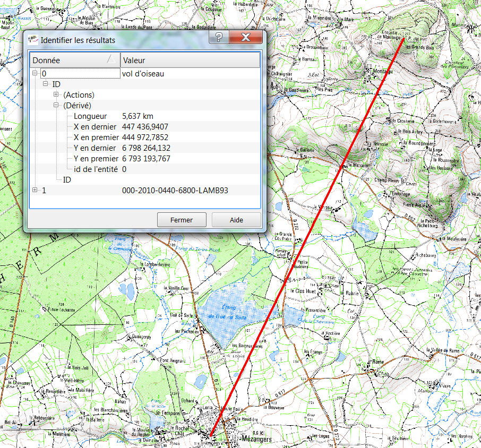Click the Fermer button

pos(182,220)
